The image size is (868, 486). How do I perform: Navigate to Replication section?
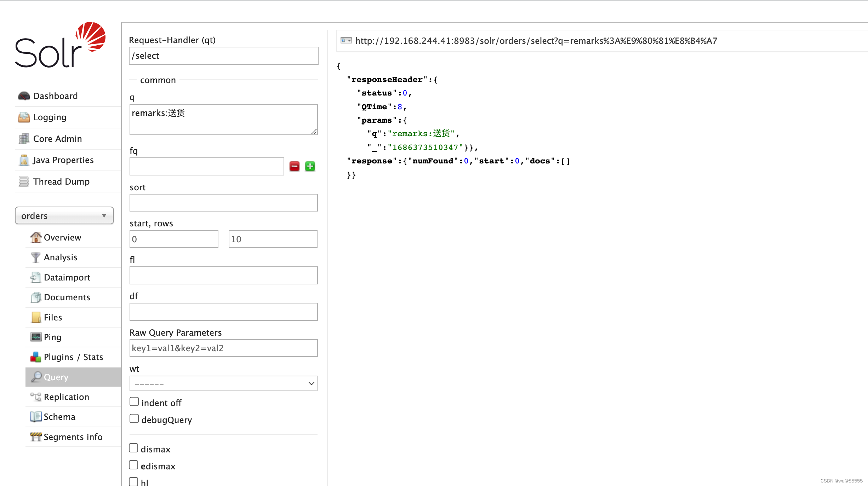(x=66, y=397)
